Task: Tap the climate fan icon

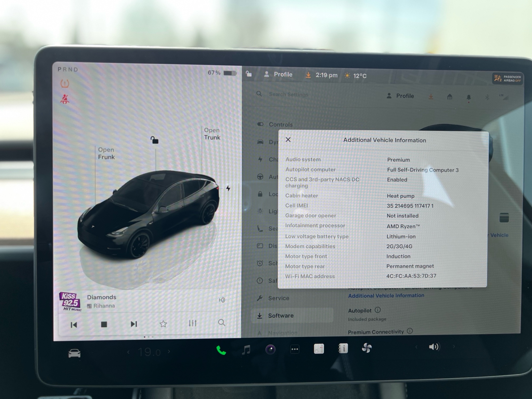Action: point(367,348)
